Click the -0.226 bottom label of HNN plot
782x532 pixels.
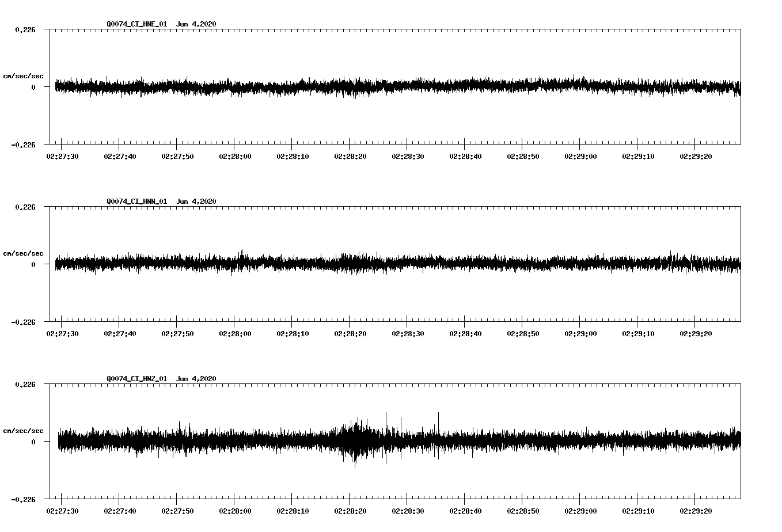(x=24, y=322)
